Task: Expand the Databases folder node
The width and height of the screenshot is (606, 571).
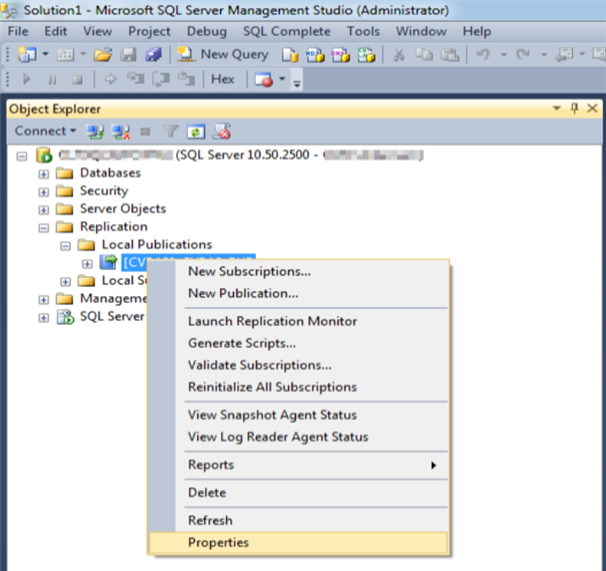Action: click(x=44, y=174)
